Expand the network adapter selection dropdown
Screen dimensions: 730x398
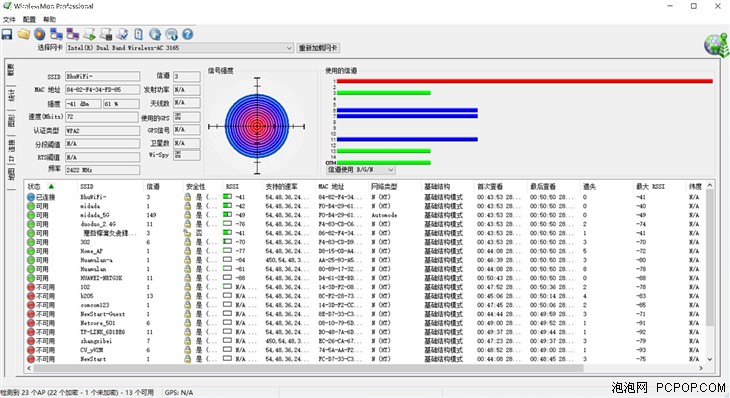point(289,48)
